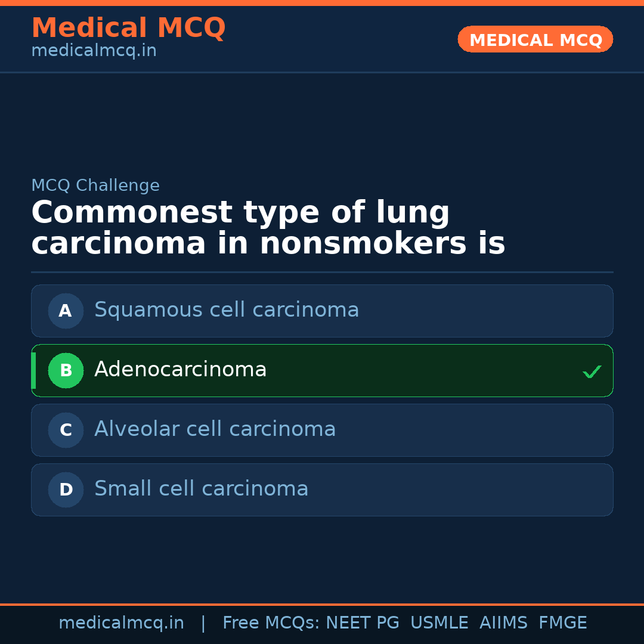Screen dimensions: 644x644
Task: Choose Alveolar cell carcinoma option
Action: point(215,429)
